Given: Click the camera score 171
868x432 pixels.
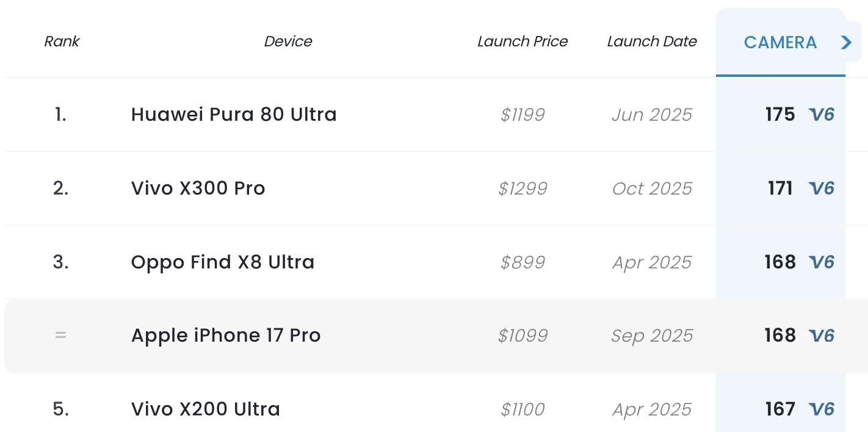Looking at the screenshot, I should point(780,189).
